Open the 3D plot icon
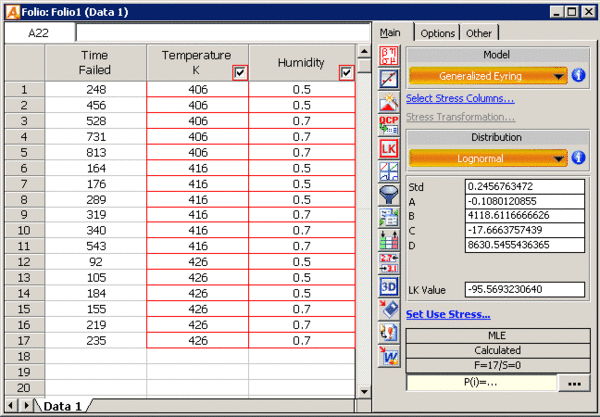Viewport: 600px width, 417px height. click(389, 286)
